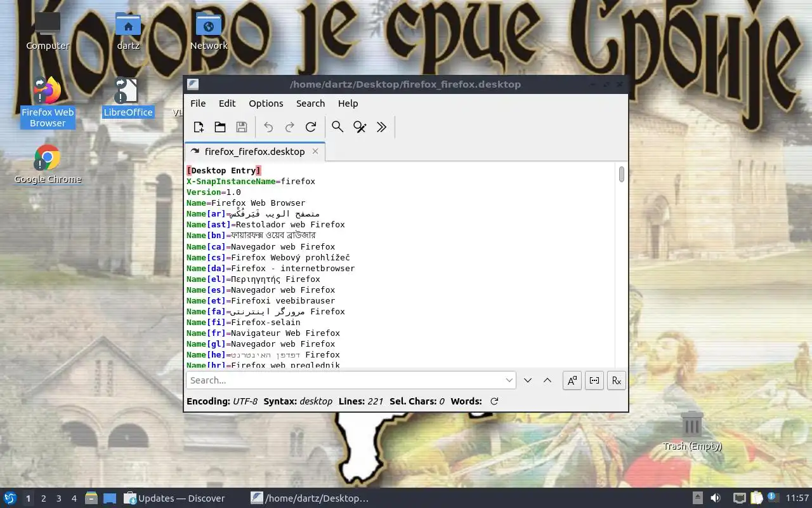Refresh the word count in status bar
This screenshot has height=508, width=812.
(494, 401)
